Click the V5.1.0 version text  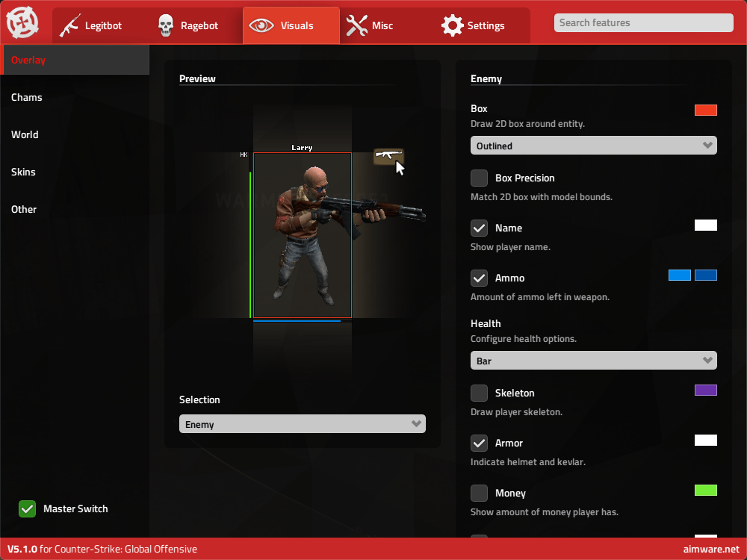click(x=22, y=549)
